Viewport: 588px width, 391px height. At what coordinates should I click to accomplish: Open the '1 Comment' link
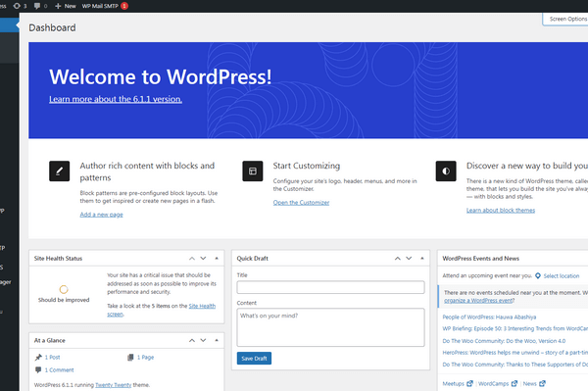click(x=59, y=370)
